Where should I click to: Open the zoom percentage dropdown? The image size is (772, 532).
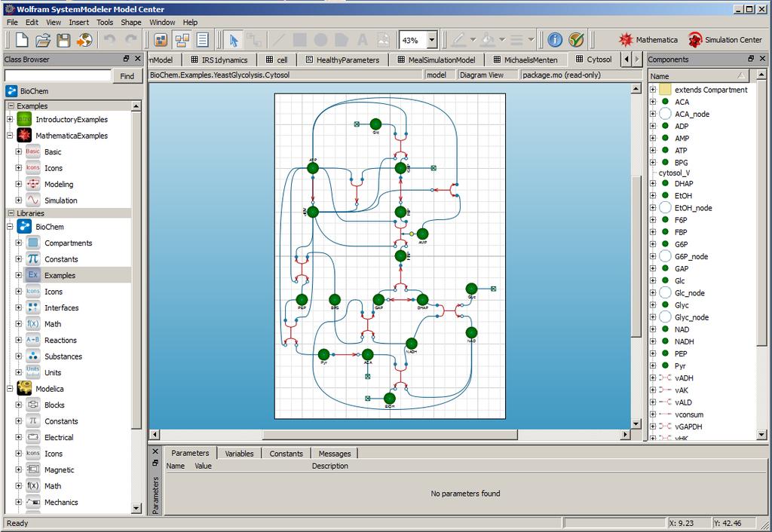[432, 41]
